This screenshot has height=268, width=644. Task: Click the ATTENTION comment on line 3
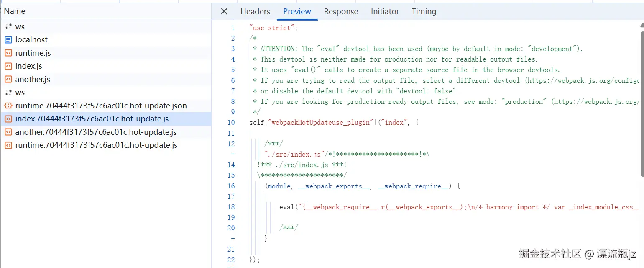pyautogui.click(x=418, y=49)
